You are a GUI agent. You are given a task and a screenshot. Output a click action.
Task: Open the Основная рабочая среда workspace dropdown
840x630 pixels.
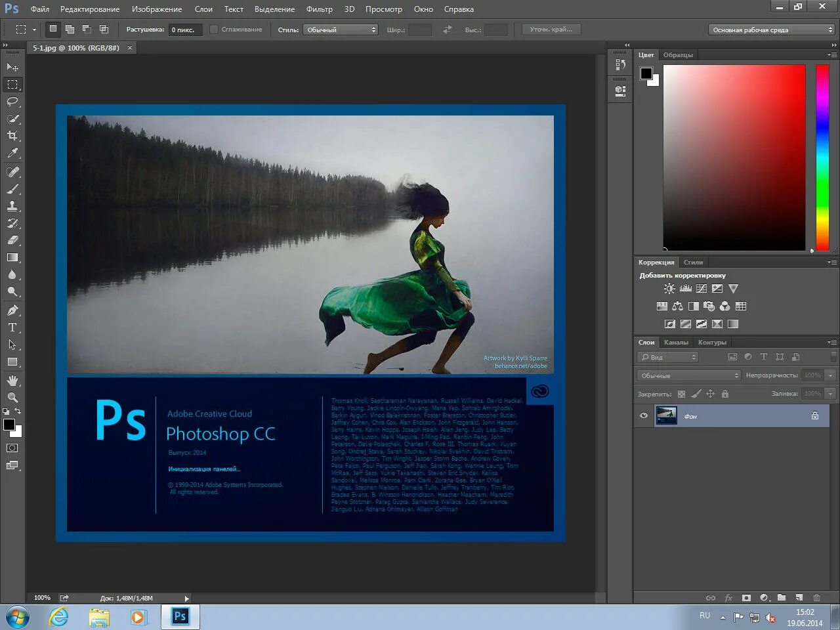771,29
